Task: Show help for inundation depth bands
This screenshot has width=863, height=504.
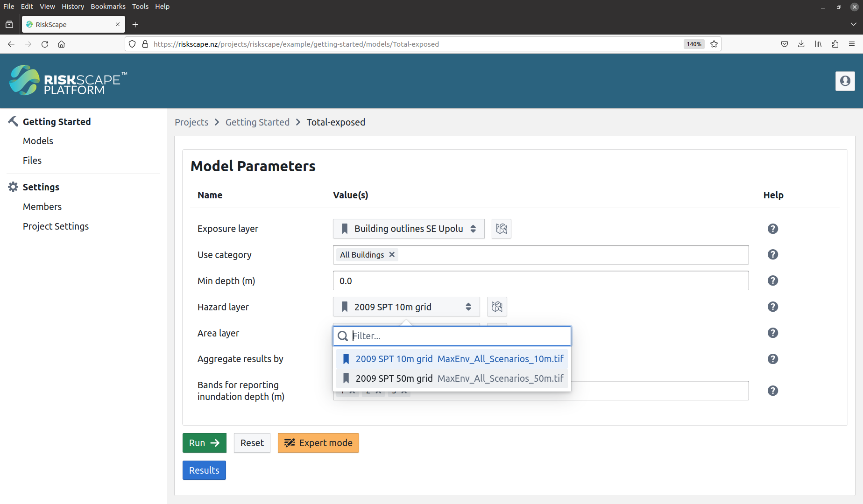Action: point(773,391)
